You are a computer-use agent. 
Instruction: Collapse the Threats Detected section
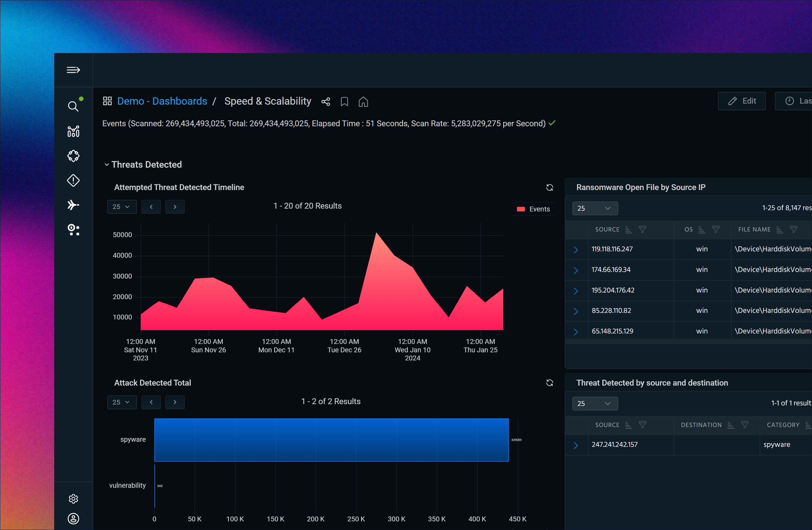[107, 165]
